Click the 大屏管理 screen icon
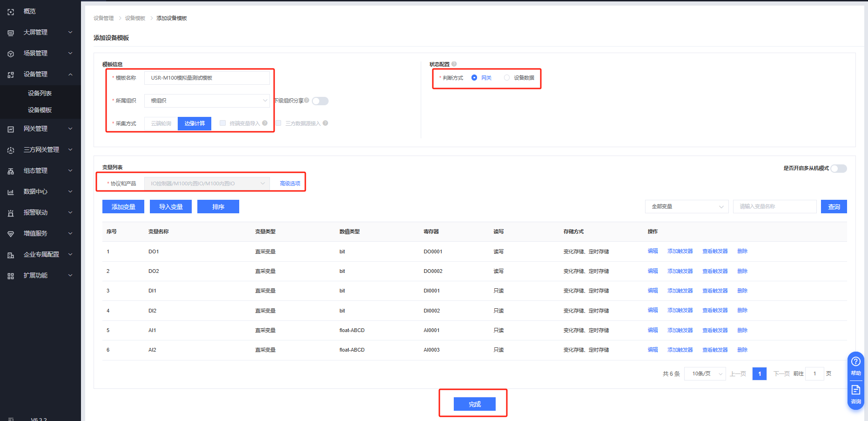Screen dimensions: 868x421 (11, 33)
